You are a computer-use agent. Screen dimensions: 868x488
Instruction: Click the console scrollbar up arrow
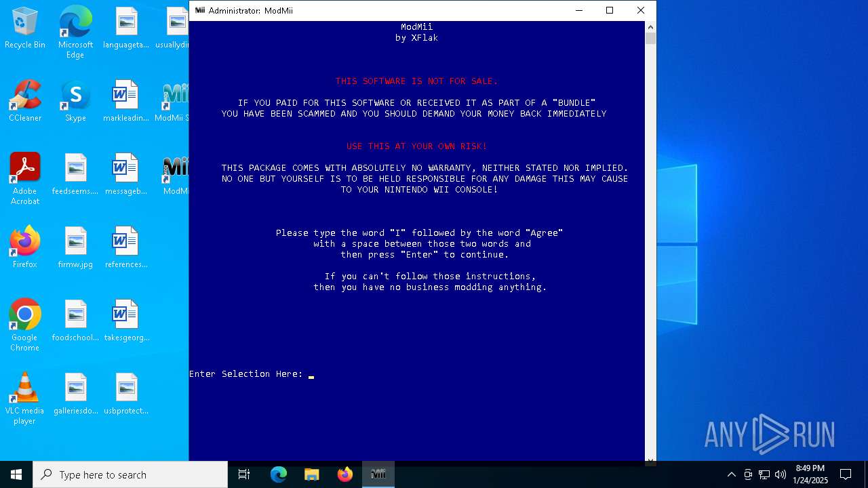[x=650, y=27]
